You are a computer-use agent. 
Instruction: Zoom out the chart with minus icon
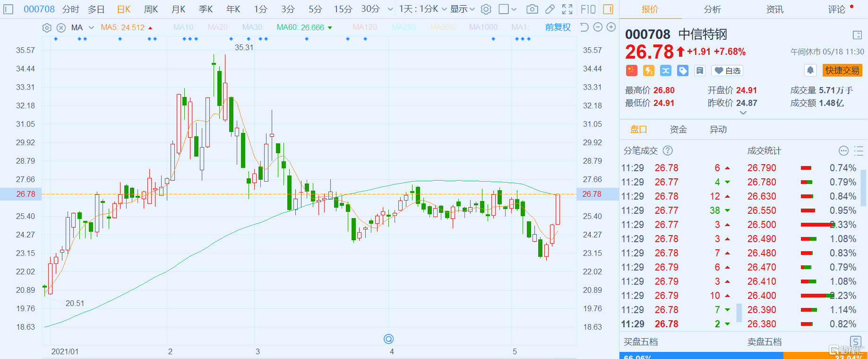[598, 27]
